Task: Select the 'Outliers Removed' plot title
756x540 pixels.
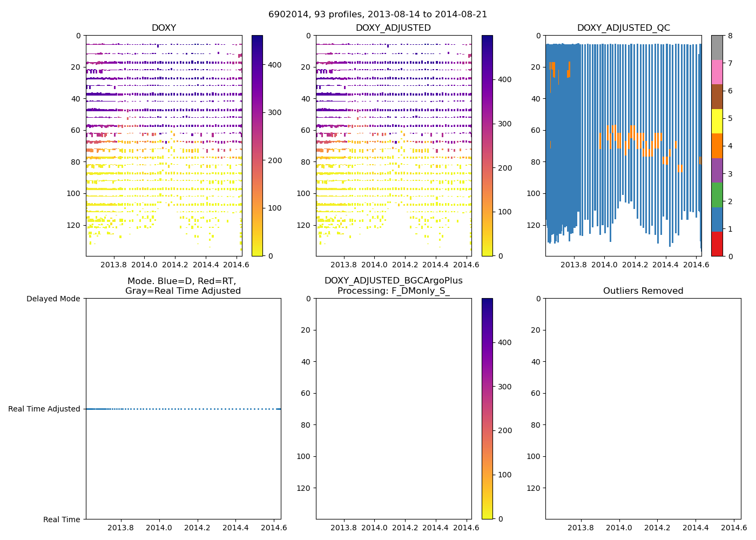Action: pos(643,291)
